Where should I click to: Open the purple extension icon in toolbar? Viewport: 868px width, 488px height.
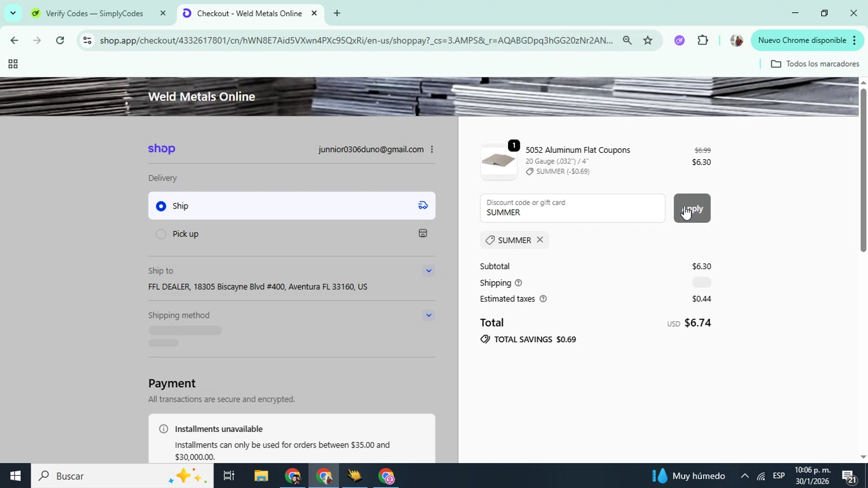coord(679,41)
